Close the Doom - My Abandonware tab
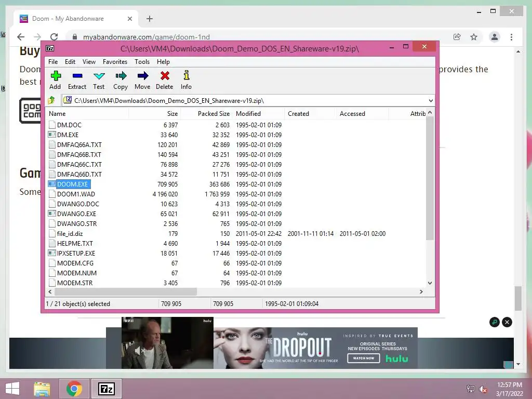The width and height of the screenshot is (532, 399). pos(129,19)
